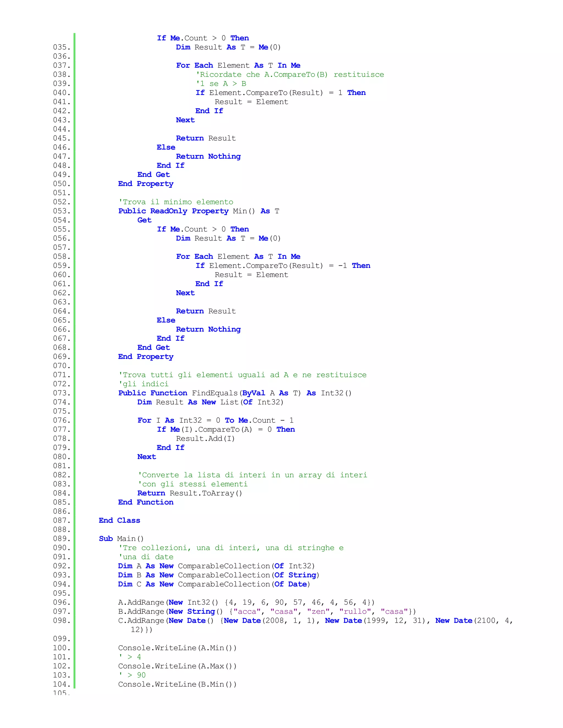
Task: Click "End Property" on line 069
Action: (146, 357)
